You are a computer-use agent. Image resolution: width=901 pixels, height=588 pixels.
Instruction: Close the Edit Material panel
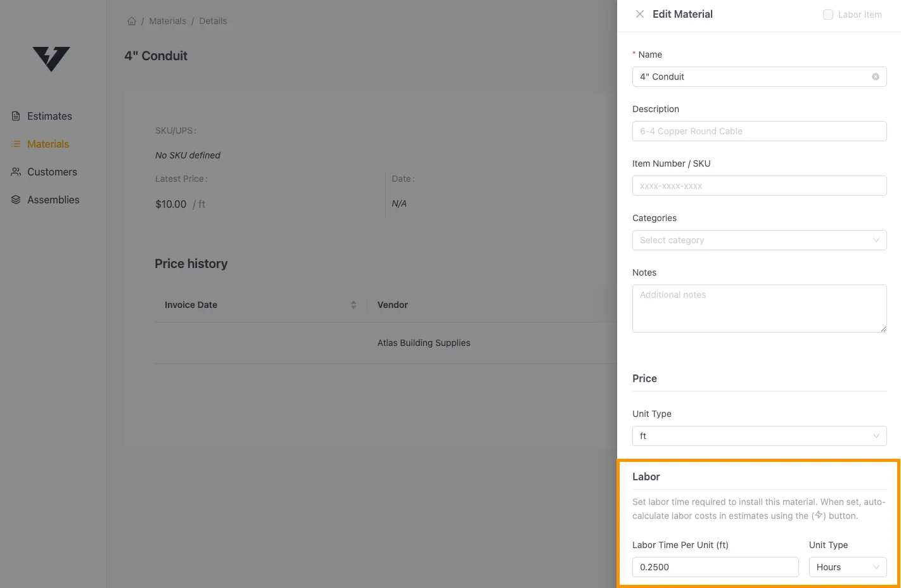(x=640, y=13)
